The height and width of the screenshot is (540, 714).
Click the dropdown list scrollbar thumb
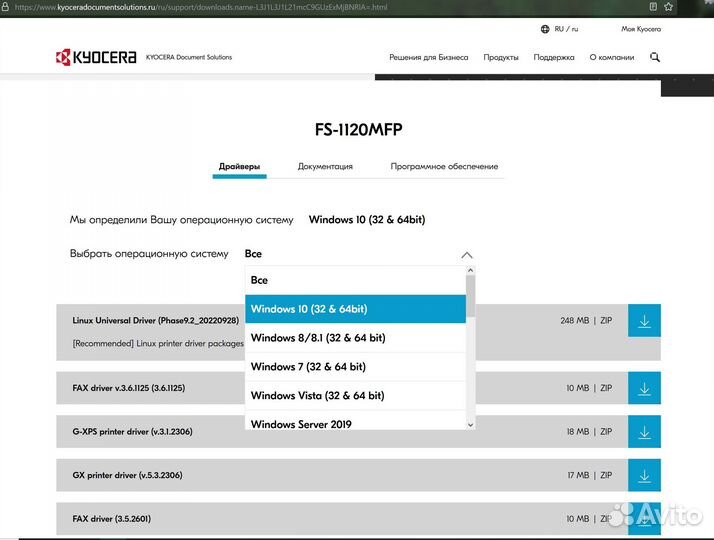470,296
